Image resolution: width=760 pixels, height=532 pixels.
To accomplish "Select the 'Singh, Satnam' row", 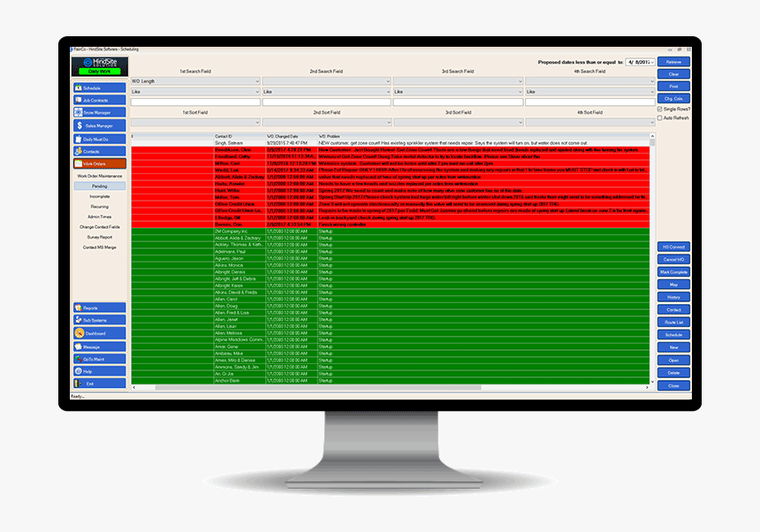I will [x=391, y=143].
